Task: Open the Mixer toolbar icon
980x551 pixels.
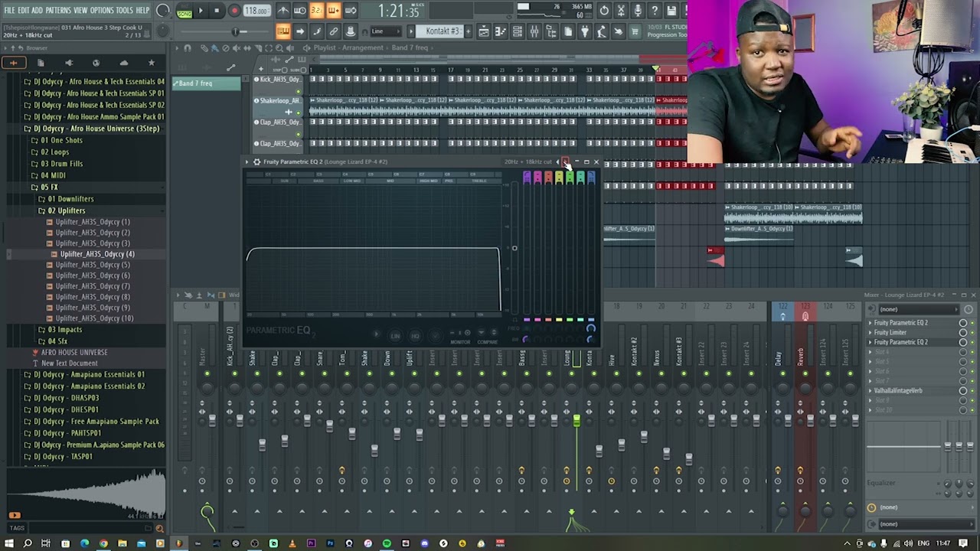Action: pos(534,31)
